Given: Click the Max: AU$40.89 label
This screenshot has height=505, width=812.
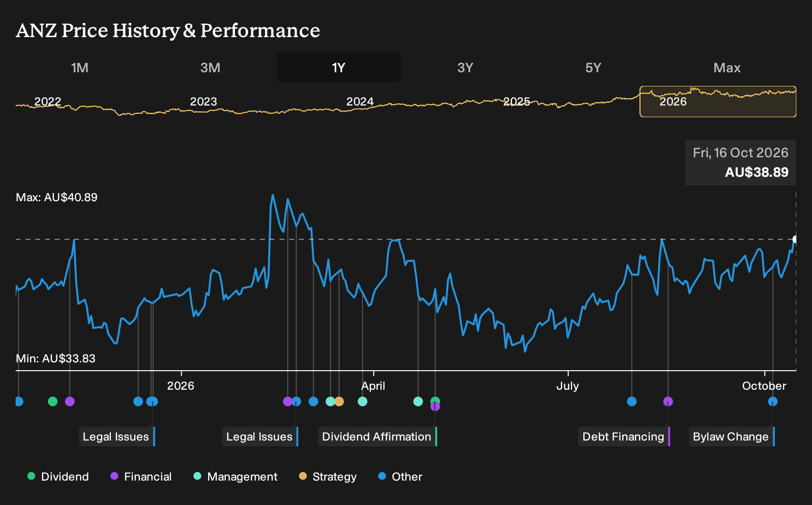Looking at the screenshot, I should tap(57, 197).
